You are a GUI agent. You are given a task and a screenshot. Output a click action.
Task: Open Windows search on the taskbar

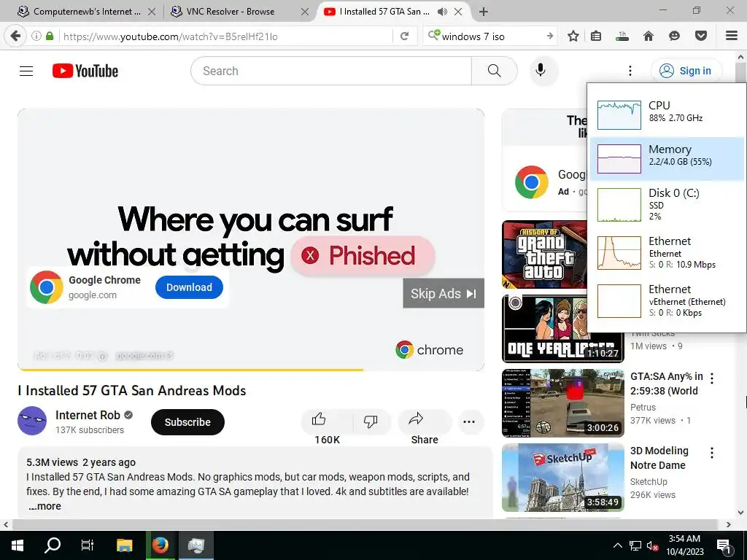pos(52,545)
